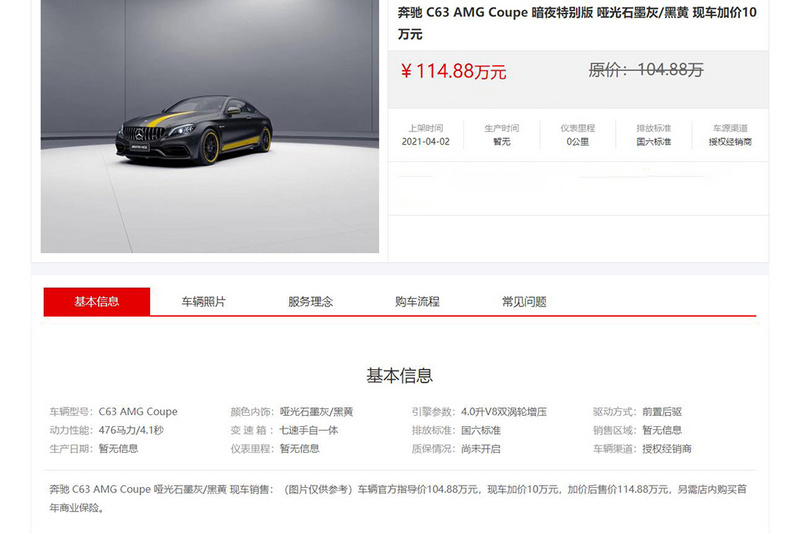
Task: Click 暂无信息 next to 销售区域
Action: point(662,430)
